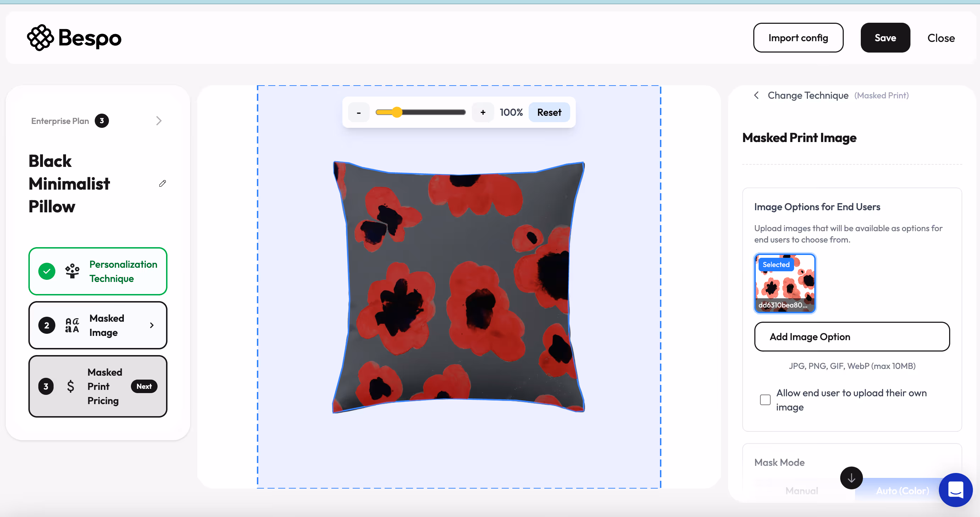The image size is (980, 517).
Task: Select Auto (Color) mask mode
Action: click(x=902, y=491)
